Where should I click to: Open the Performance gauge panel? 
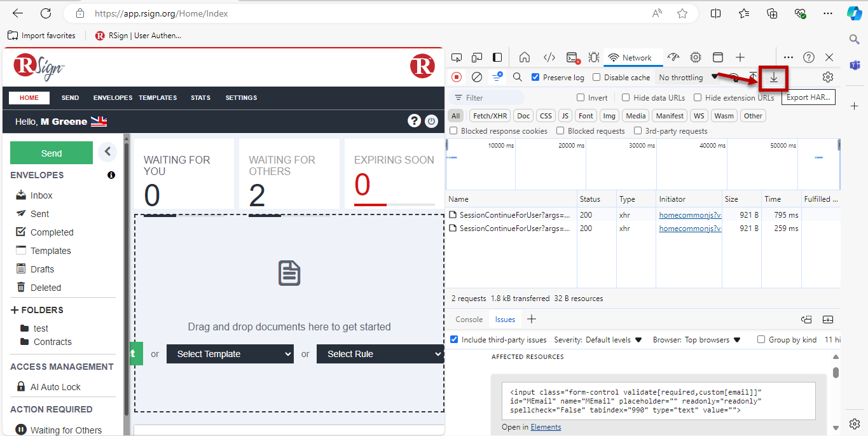(674, 57)
